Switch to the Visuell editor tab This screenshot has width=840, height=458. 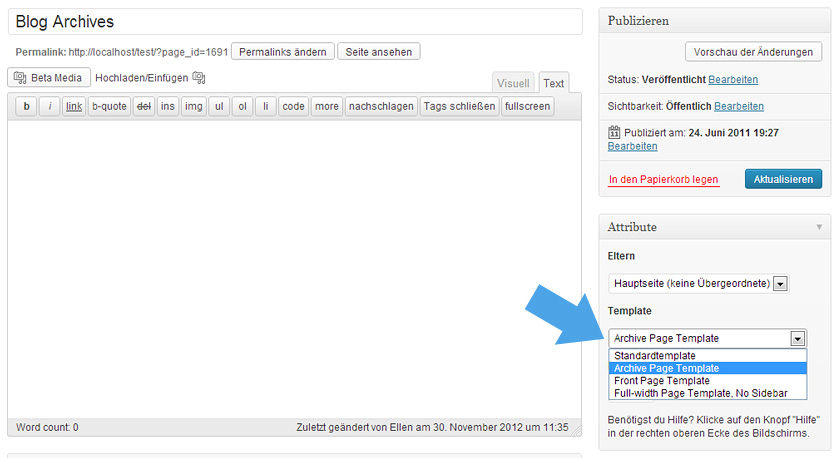[x=513, y=83]
